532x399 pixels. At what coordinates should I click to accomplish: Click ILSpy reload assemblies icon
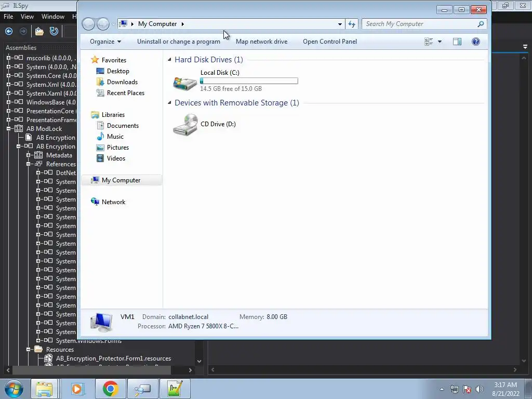point(54,31)
